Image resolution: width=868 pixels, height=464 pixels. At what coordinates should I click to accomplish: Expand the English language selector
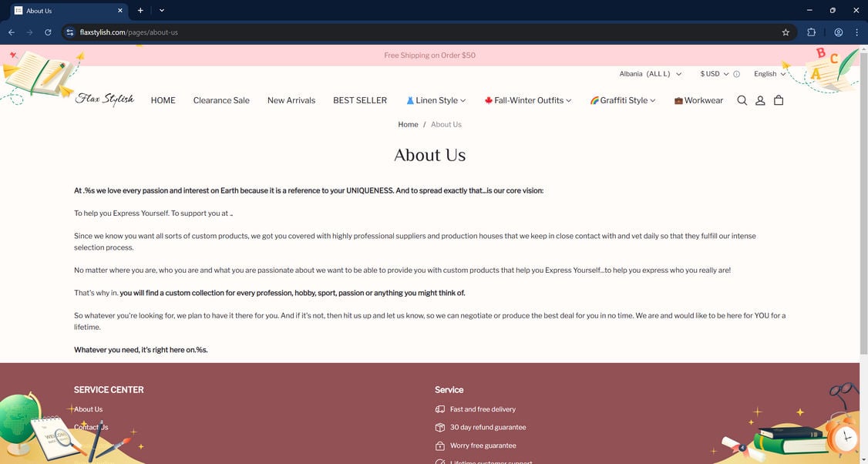(x=770, y=74)
